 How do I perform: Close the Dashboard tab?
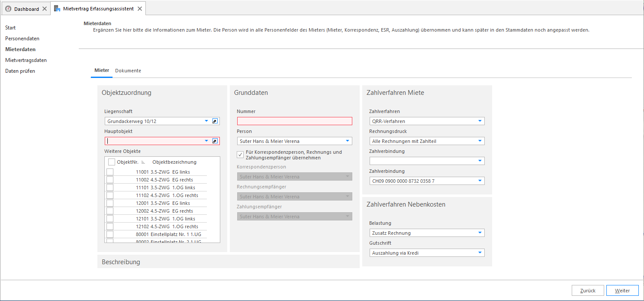pyautogui.click(x=45, y=9)
